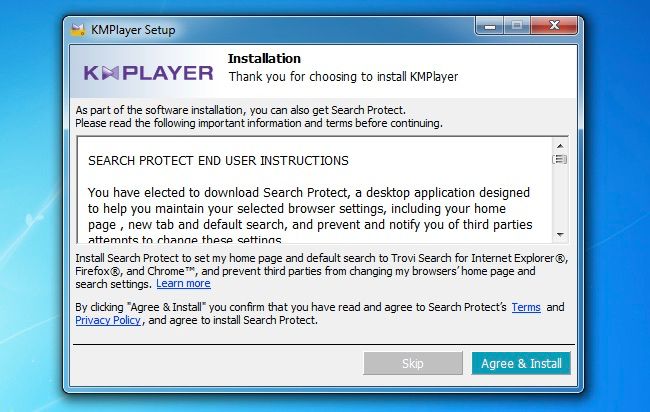Click the KMPlayer Setup title text
Screen dimensions: 650x412
[x=133, y=30]
